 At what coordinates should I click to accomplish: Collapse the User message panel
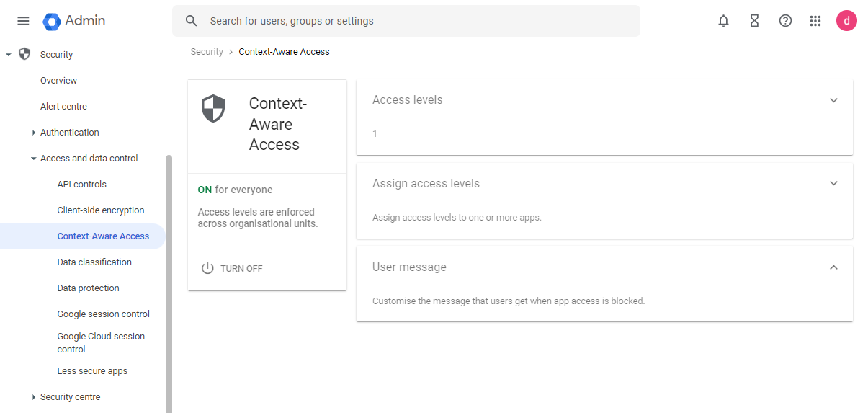coord(833,267)
